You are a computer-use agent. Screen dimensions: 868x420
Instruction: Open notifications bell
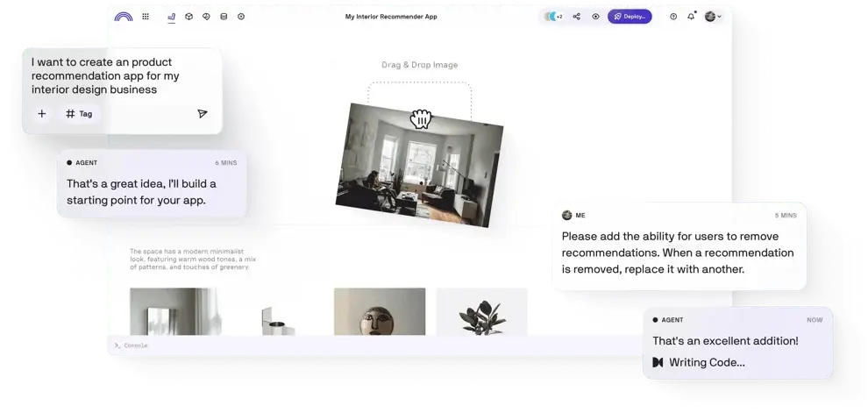[691, 17]
